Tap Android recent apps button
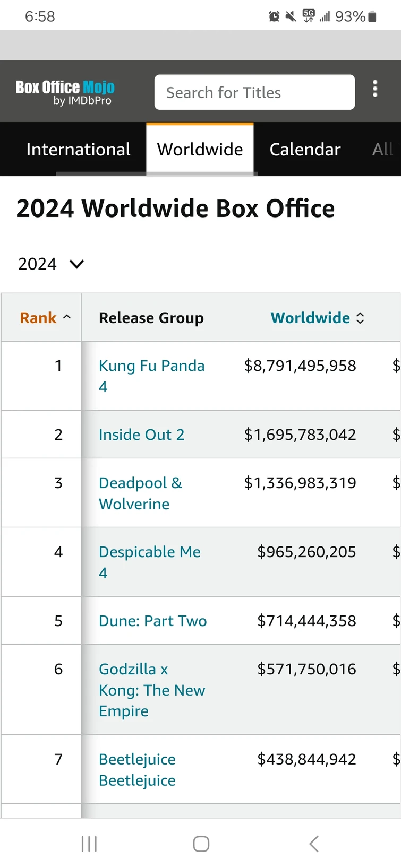Screen dimensions: 401x868 click(x=89, y=844)
